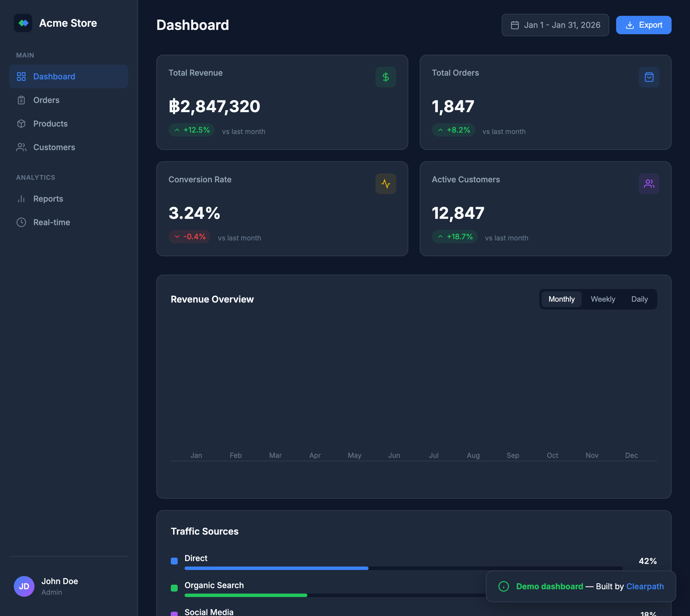This screenshot has height=616, width=690.
Task: Open Customers via the people icon
Action: tap(21, 147)
